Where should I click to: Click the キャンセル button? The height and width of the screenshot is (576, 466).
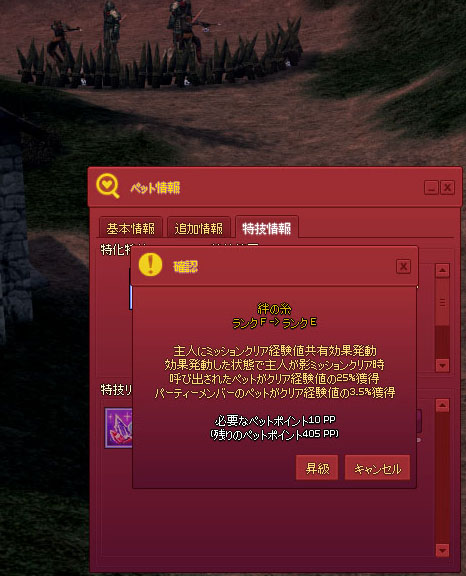point(377,468)
